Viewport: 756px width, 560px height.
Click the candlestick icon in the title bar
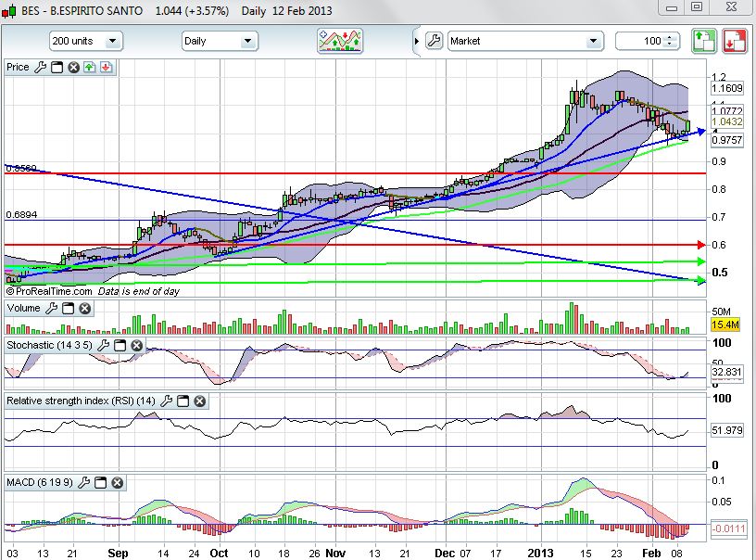coord(8,10)
